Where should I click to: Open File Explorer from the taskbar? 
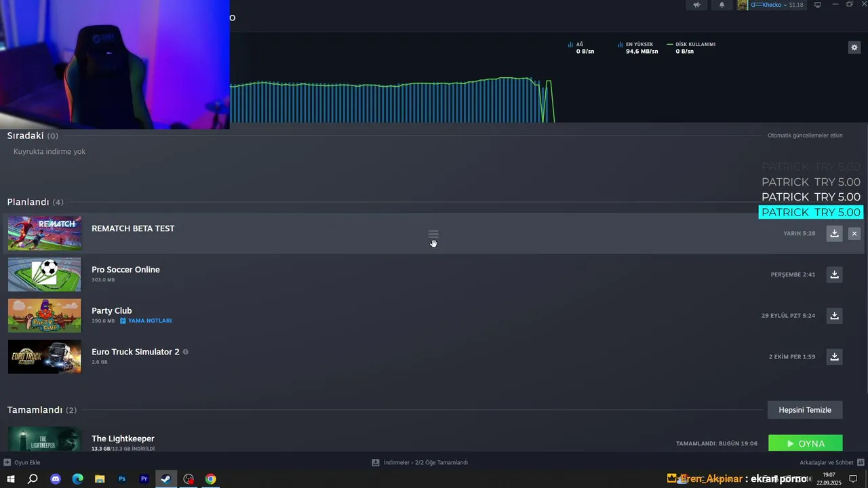100,479
